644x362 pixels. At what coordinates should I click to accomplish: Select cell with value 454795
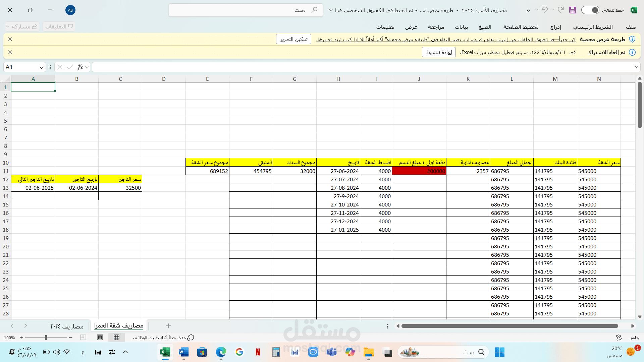click(x=251, y=171)
